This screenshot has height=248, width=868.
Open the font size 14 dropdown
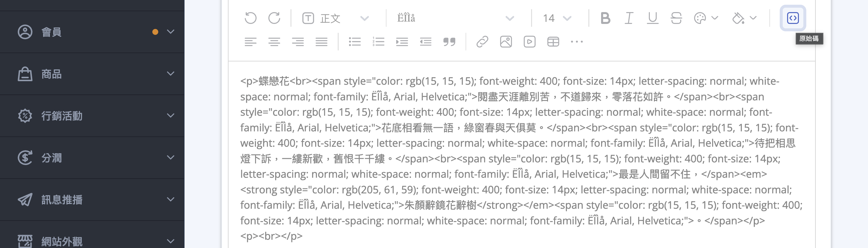pyautogui.click(x=557, y=18)
